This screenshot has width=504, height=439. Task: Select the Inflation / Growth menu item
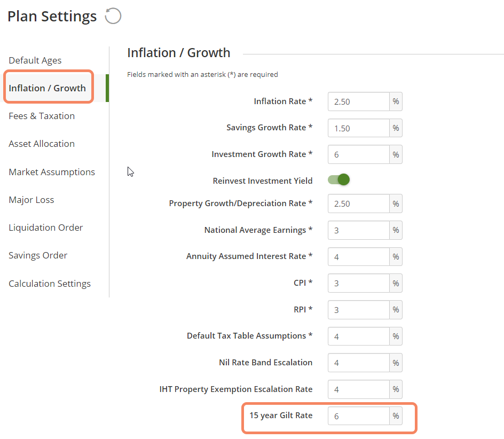click(47, 88)
